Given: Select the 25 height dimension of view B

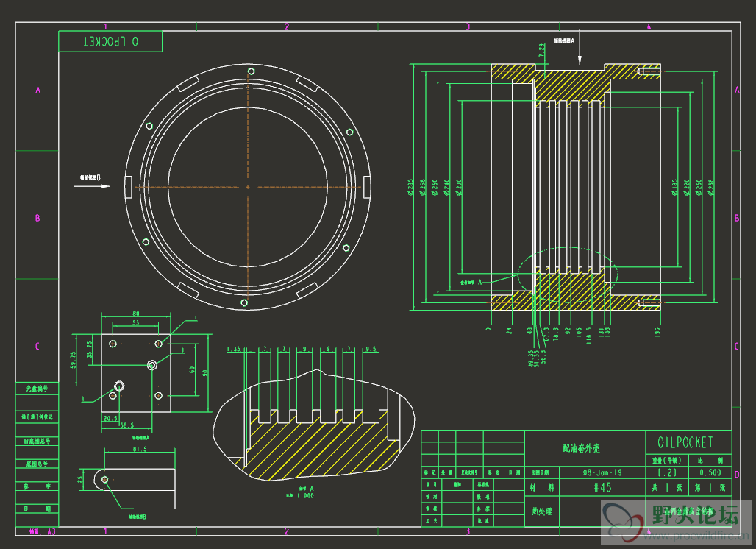Looking at the screenshot, I should click(x=80, y=480).
